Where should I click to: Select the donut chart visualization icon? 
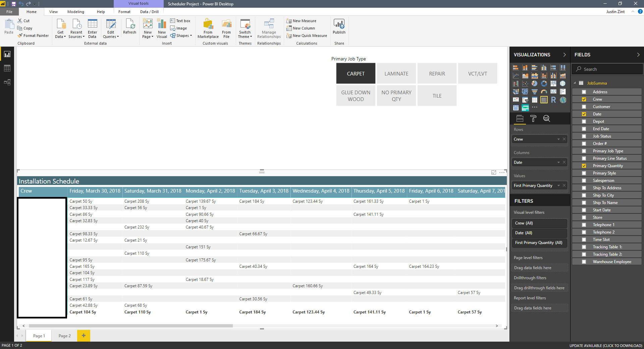544,84
